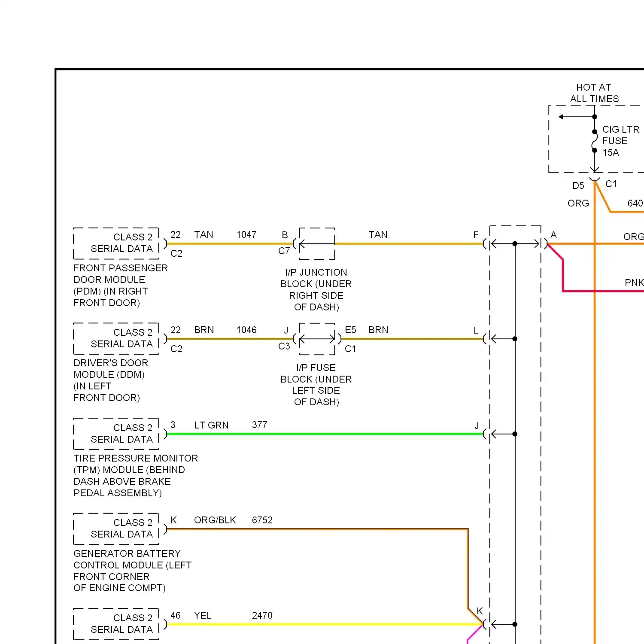This screenshot has width=644, height=644.
Task: Select the TIRE PRESSURE MONITOR module description
Action: pos(136,476)
